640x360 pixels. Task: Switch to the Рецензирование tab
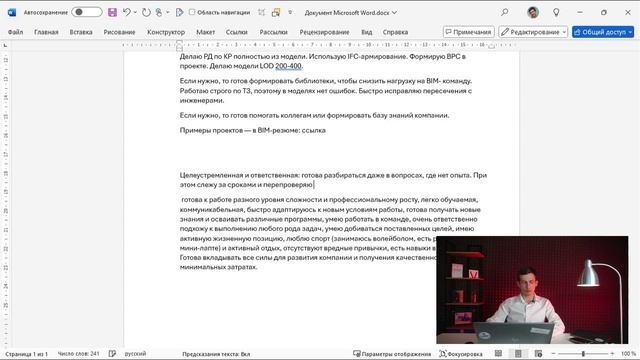tap(324, 32)
